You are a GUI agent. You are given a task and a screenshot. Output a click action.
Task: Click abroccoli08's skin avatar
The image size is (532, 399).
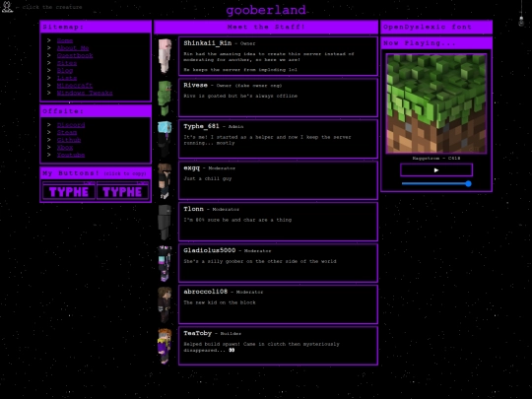(166, 304)
